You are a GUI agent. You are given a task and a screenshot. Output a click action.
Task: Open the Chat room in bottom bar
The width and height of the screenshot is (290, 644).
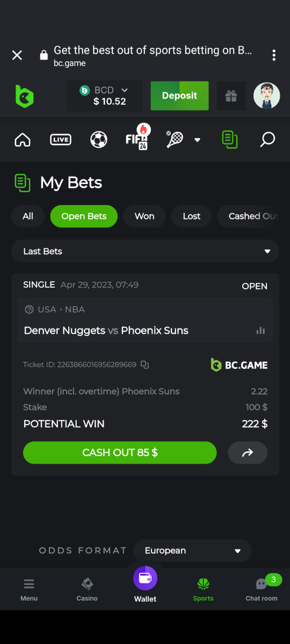tap(262, 588)
